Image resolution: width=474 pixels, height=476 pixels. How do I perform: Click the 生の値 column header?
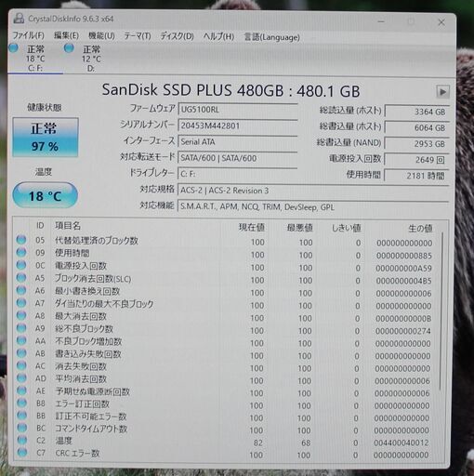(x=420, y=229)
